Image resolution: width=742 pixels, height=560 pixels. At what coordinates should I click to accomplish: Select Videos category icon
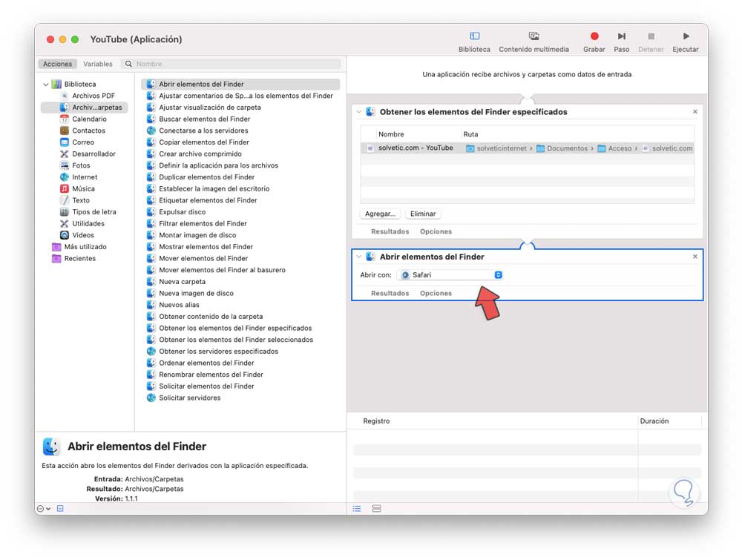(65, 235)
